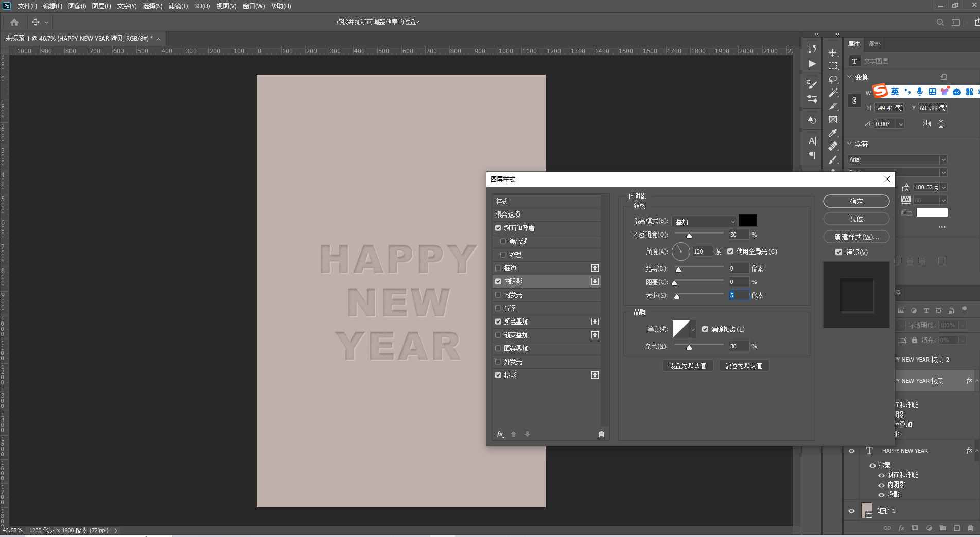Toggle the 预览 preview checkbox
Image resolution: width=980 pixels, height=537 pixels.
click(x=838, y=252)
